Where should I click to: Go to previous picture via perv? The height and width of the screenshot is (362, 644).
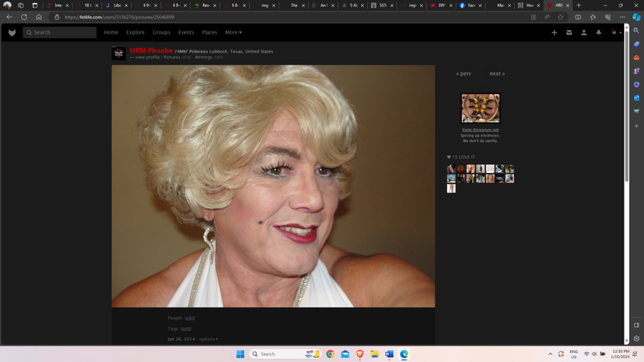click(x=464, y=74)
